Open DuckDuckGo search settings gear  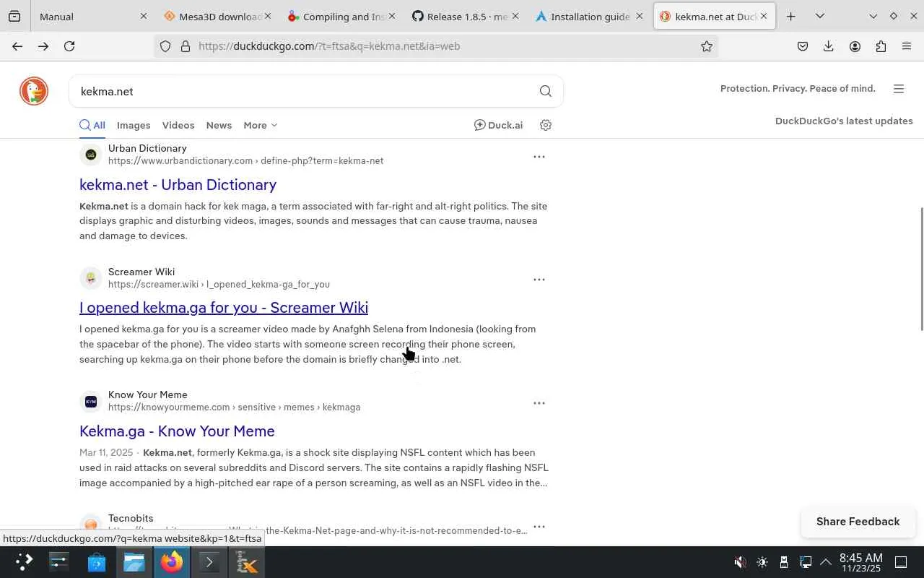coord(546,125)
